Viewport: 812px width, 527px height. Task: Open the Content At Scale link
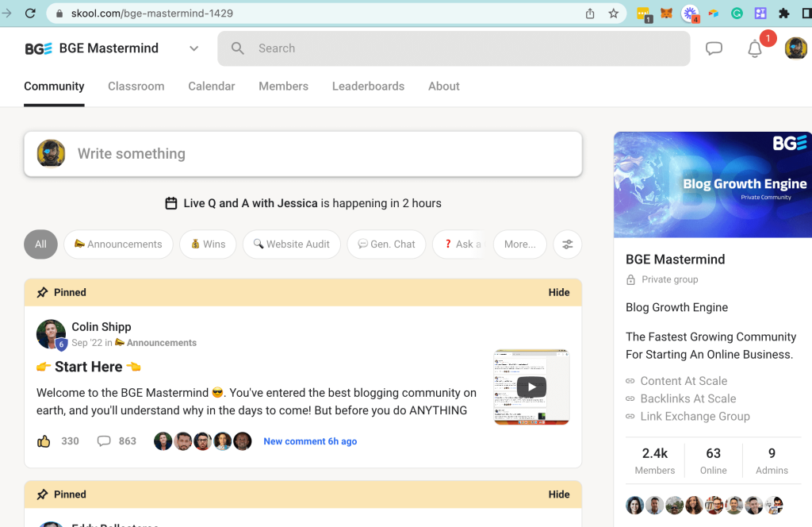[x=683, y=381]
